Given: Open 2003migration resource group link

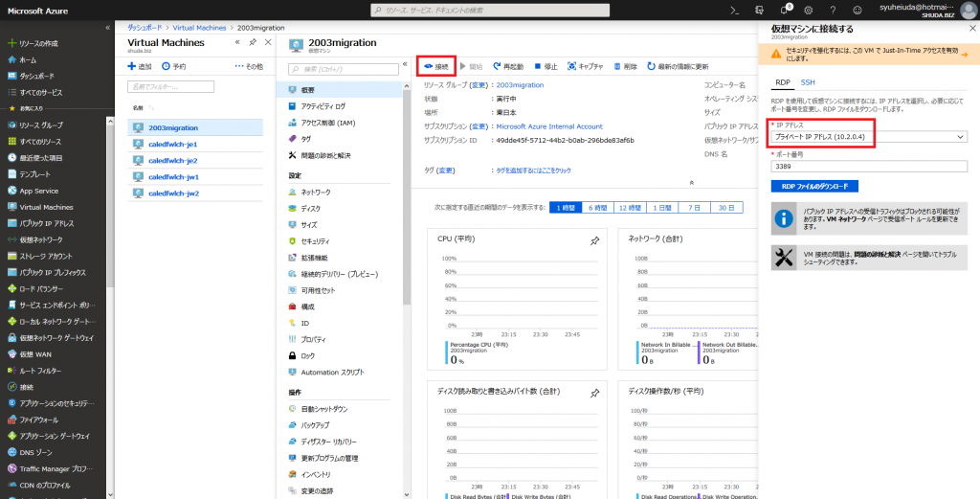Looking at the screenshot, I should pos(520,85).
